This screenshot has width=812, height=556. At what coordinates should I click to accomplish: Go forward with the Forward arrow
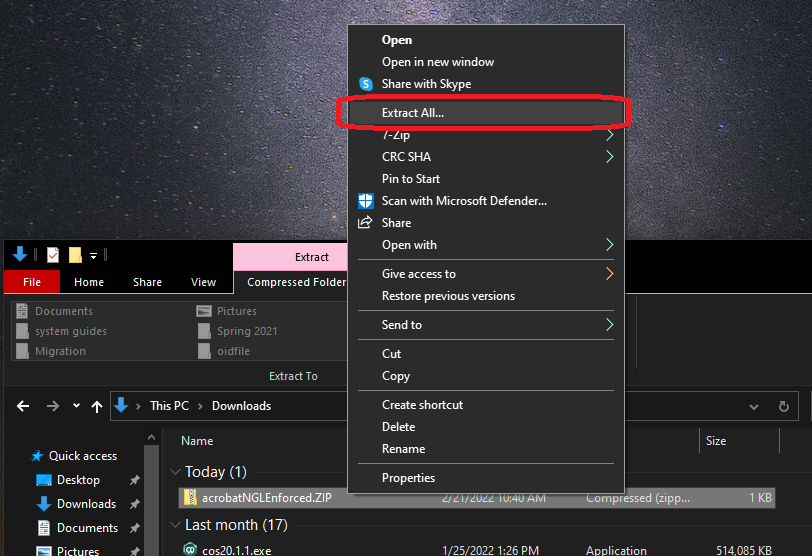click(52, 406)
